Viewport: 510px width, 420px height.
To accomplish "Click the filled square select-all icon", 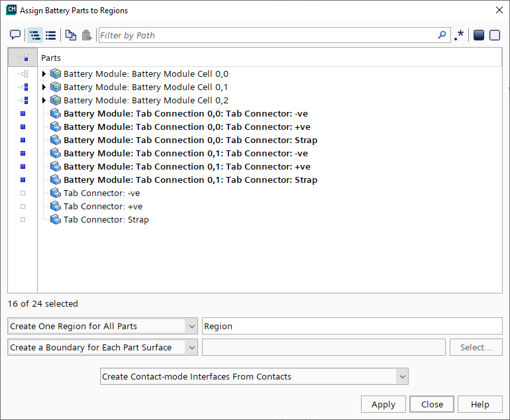I will tap(479, 36).
